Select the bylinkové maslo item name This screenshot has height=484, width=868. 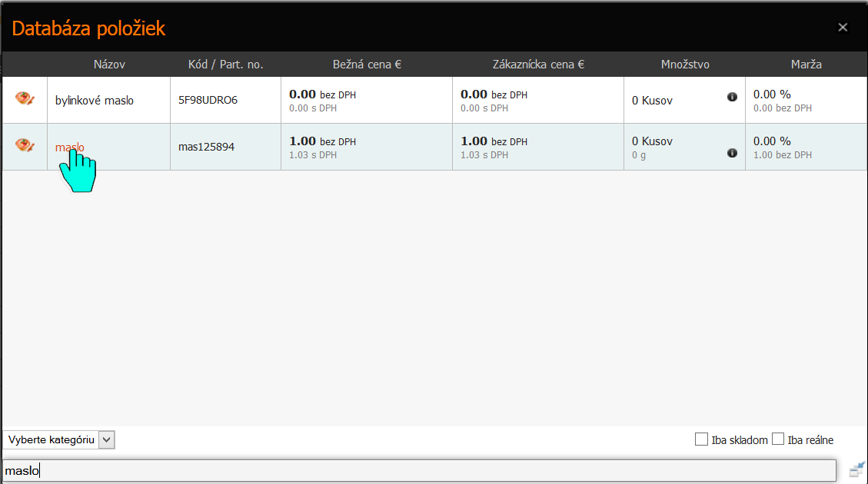point(94,100)
